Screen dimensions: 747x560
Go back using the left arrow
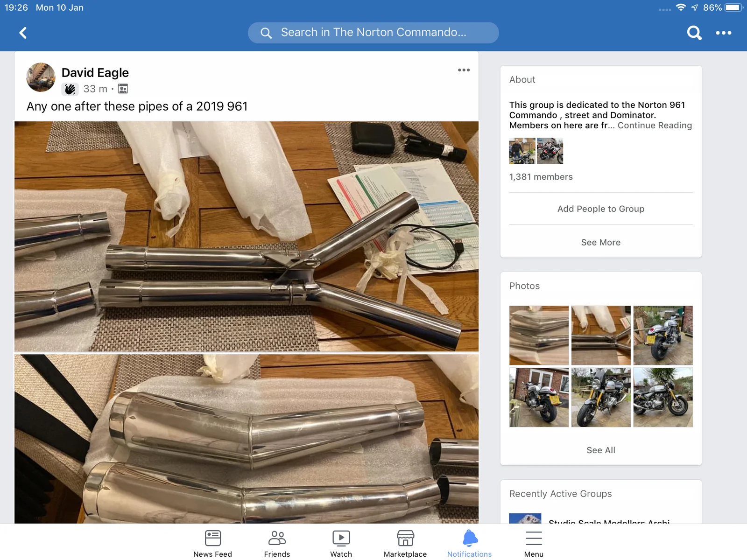(22, 33)
